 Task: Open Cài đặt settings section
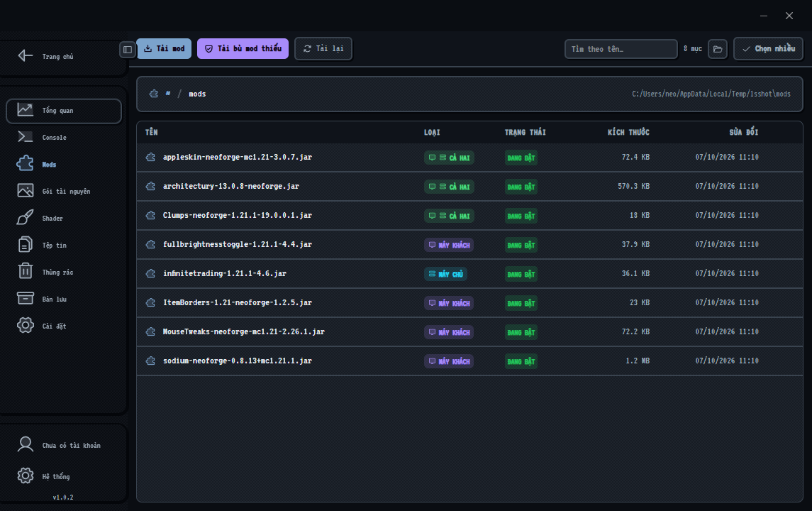[x=64, y=326]
